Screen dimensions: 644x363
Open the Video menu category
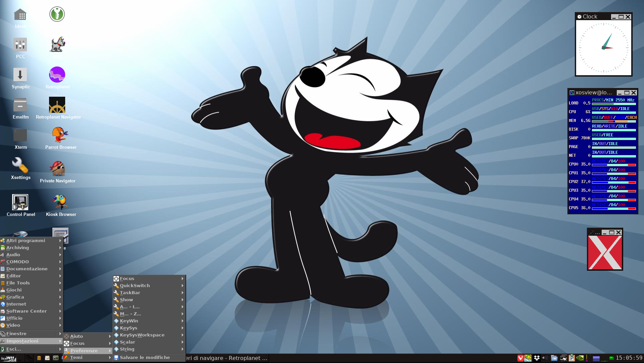32,325
